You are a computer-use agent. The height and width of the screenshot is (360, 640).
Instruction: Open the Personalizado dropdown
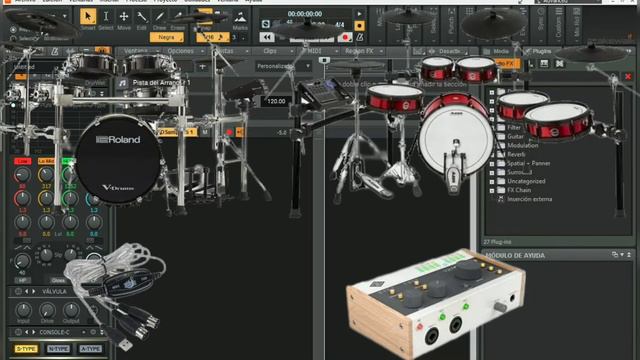pyautogui.click(x=283, y=66)
